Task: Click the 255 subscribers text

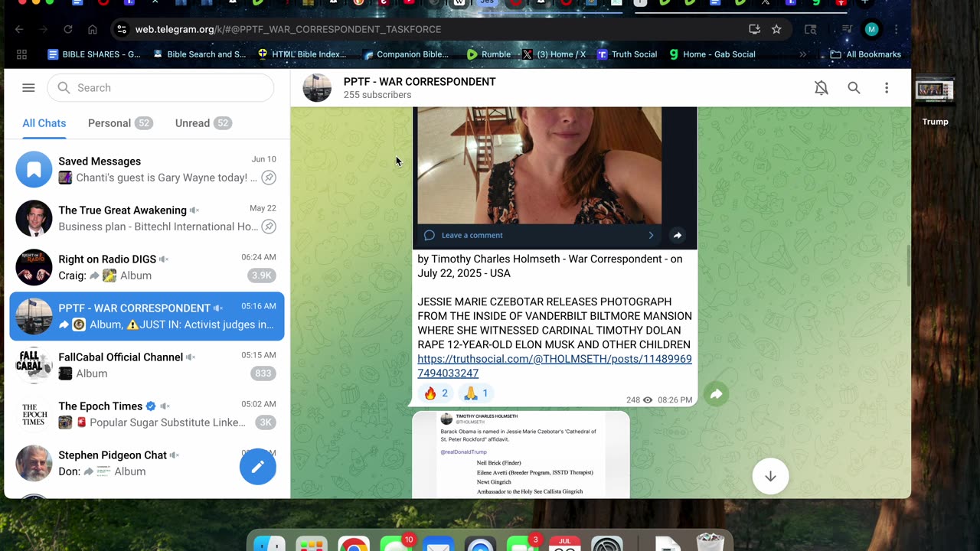Action: (x=377, y=95)
